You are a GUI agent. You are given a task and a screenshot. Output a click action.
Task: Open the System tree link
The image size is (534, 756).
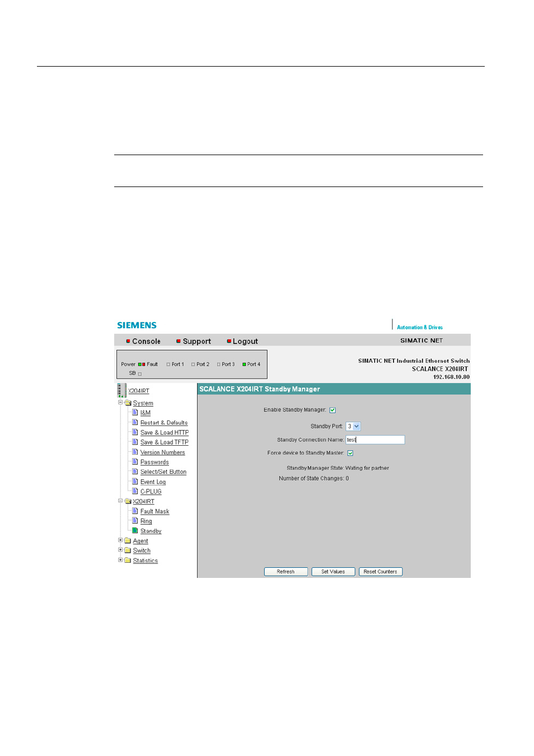tap(143, 403)
